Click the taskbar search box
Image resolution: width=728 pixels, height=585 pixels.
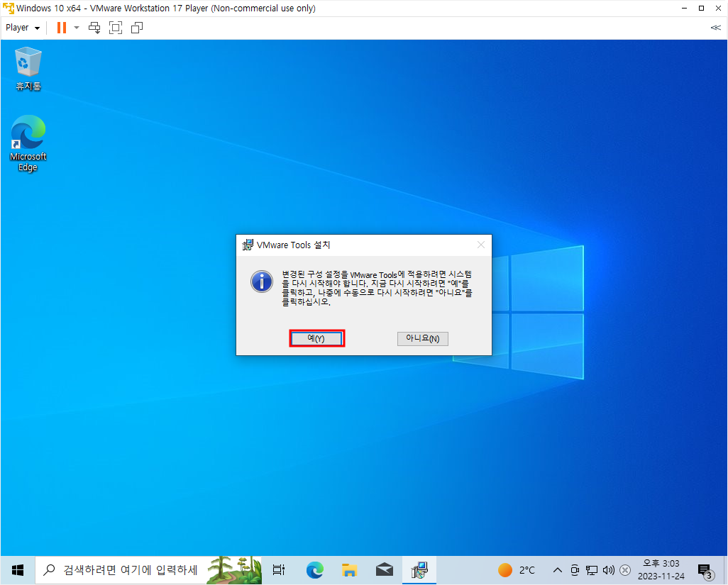148,570
